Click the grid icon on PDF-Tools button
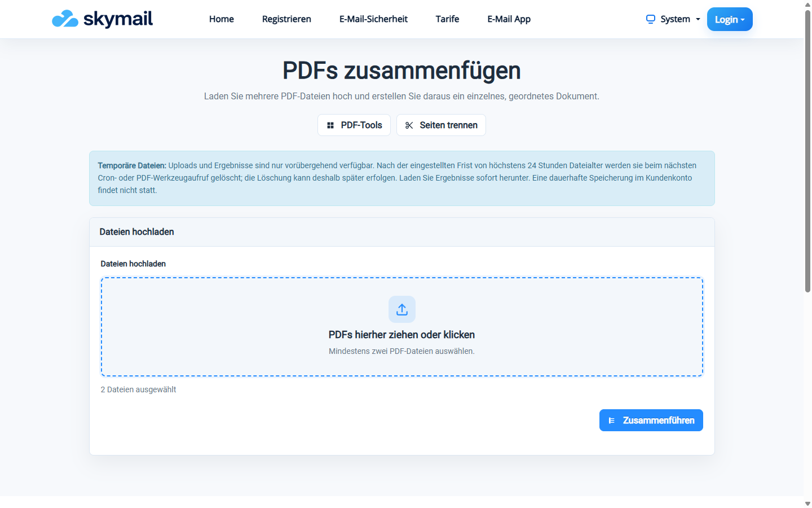The height and width of the screenshot is (508, 812). pyautogui.click(x=330, y=125)
